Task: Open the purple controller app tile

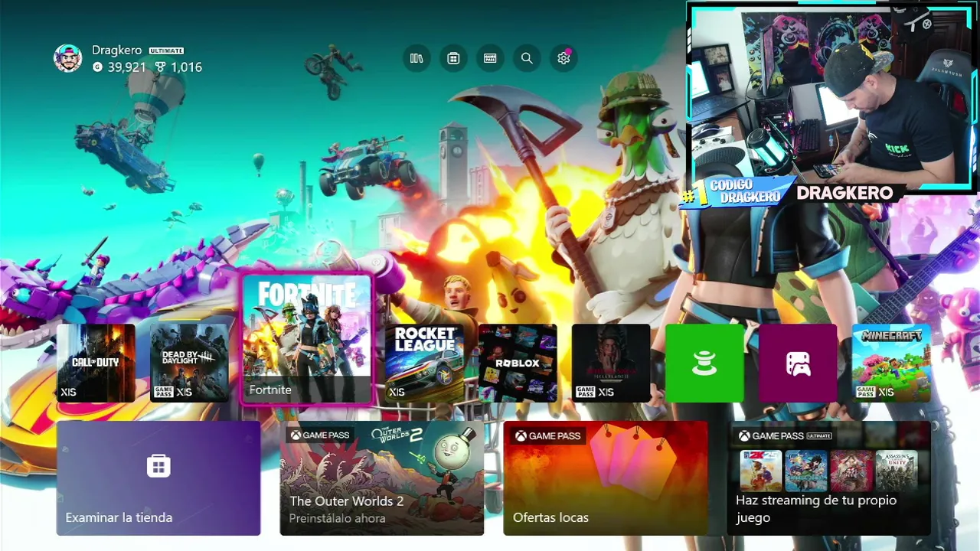Action: (798, 363)
